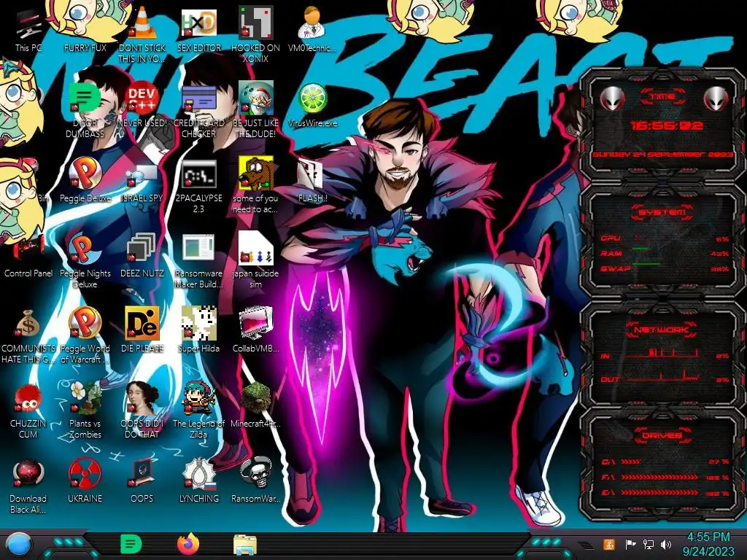Click the NETWORK widget header
The height and width of the screenshot is (560, 747).
point(662,330)
